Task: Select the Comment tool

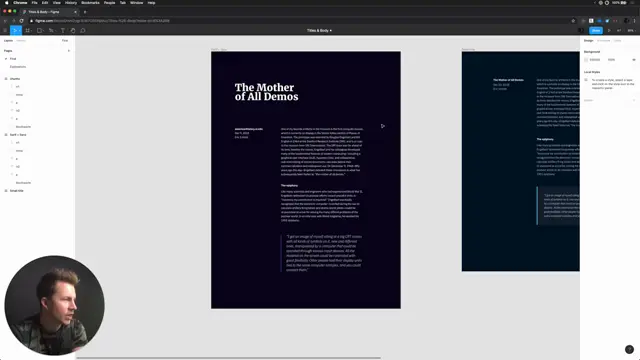Action: point(83,30)
